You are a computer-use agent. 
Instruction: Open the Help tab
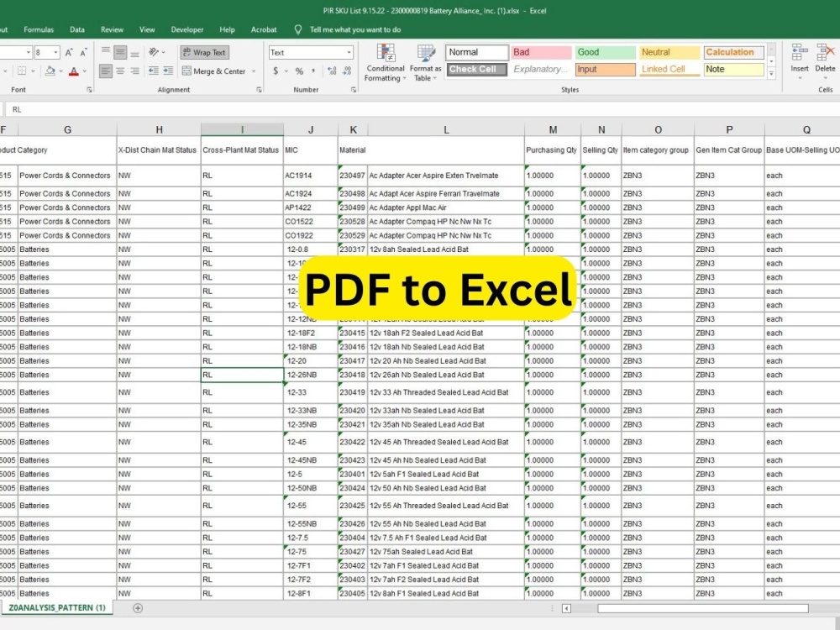pos(227,29)
